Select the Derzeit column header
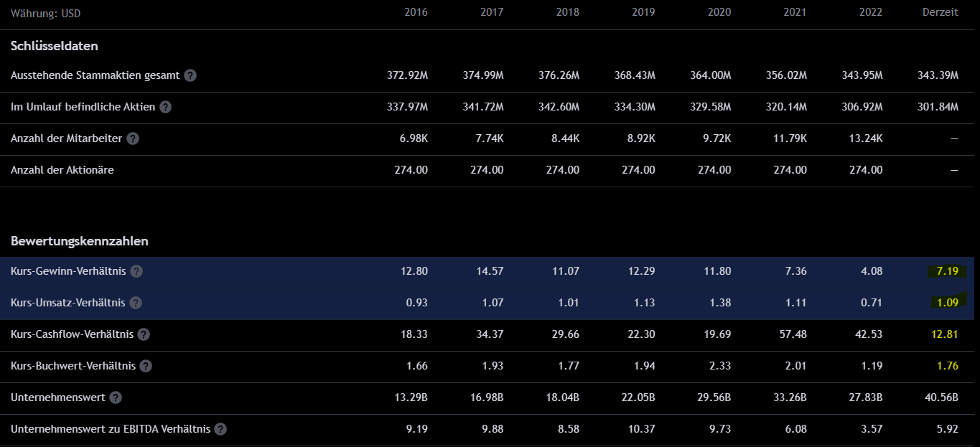The image size is (980, 447). pyautogui.click(x=940, y=12)
